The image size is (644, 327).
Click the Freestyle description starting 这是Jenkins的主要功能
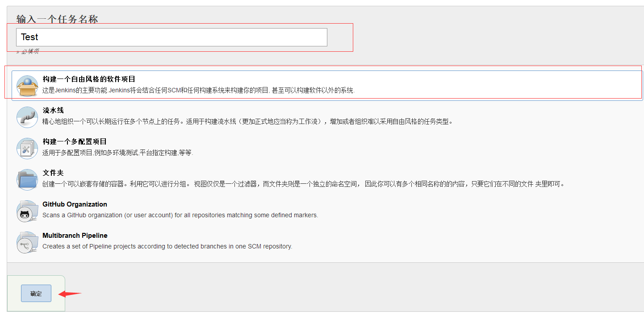198,90
